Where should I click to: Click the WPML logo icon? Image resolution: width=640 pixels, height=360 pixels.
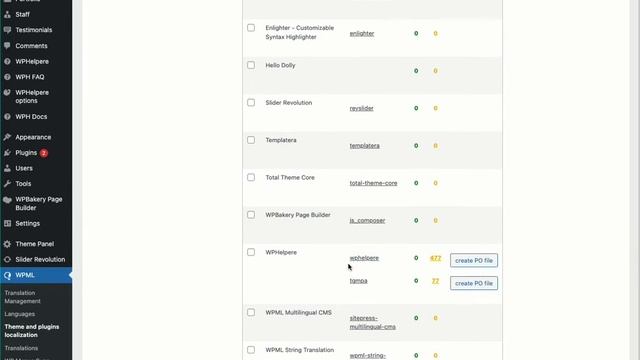click(7, 276)
